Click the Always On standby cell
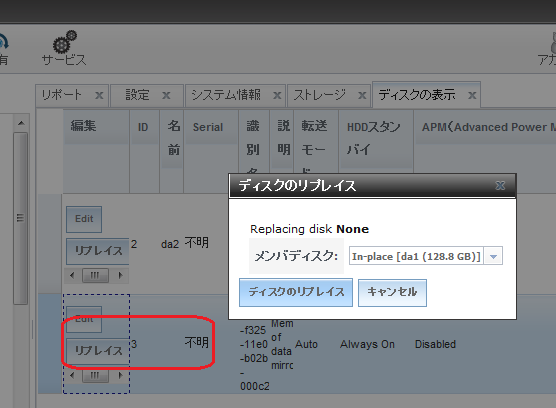 point(367,344)
